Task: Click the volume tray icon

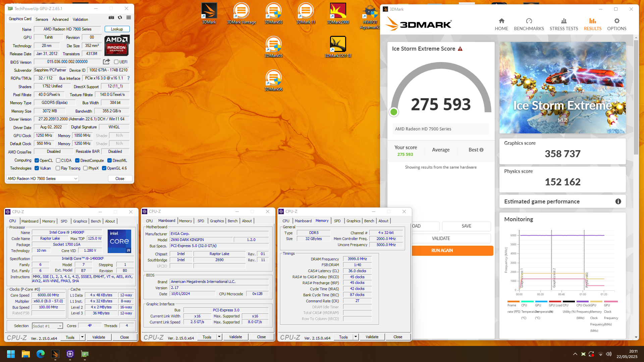Action: pyautogui.click(x=609, y=354)
